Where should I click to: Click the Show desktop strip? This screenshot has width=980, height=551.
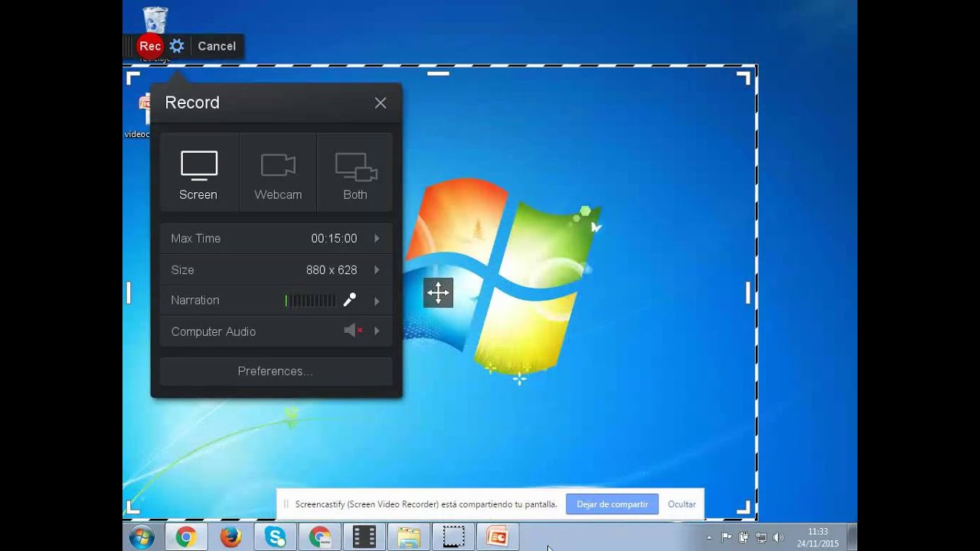pos(852,537)
